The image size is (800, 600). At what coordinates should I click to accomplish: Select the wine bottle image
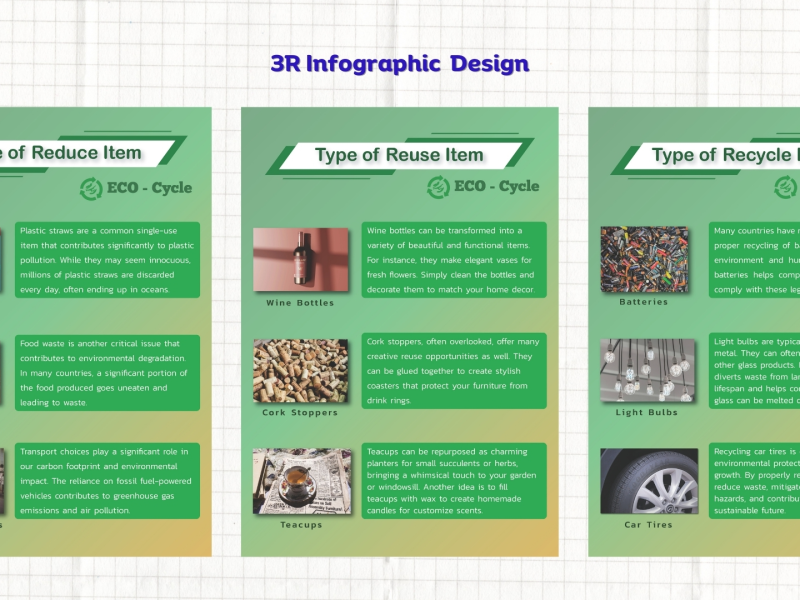pyautogui.click(x=300, y=260)
